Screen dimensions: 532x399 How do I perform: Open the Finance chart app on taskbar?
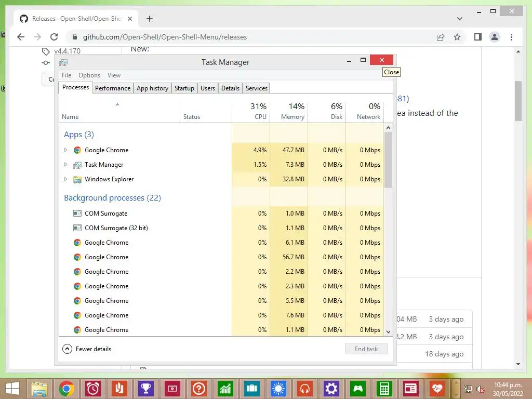[225, 389]
